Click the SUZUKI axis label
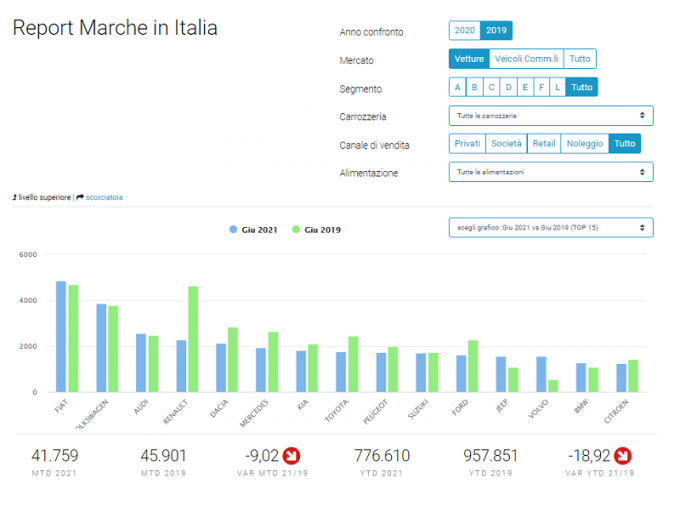 [418, 409]
